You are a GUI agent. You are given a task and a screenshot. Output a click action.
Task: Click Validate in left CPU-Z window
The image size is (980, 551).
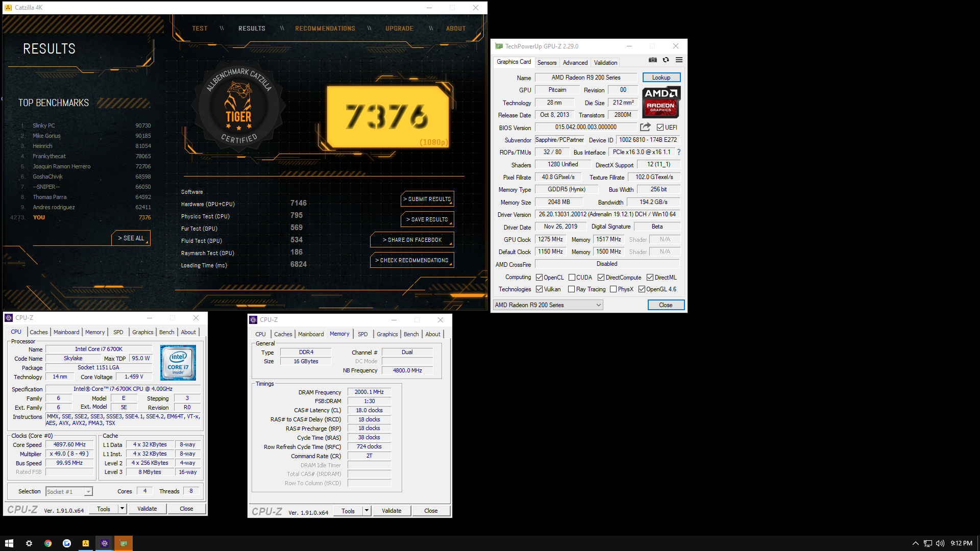pos(147,509)
